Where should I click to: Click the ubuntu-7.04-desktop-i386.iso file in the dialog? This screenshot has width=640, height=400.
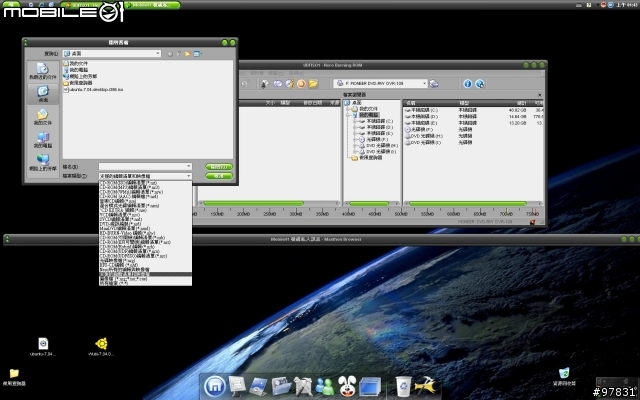click(x=93, y=89)
